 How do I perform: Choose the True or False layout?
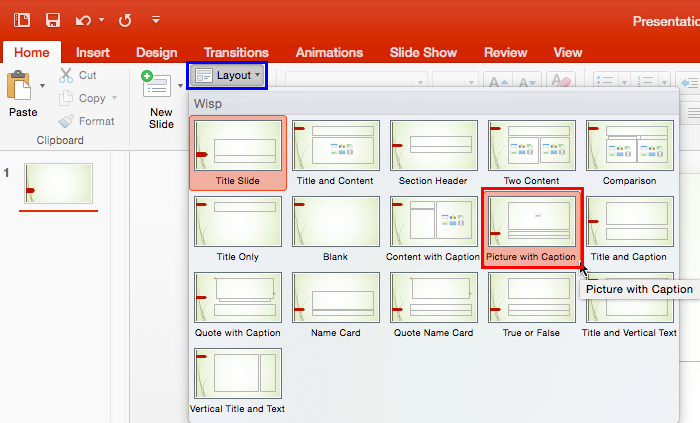tap(531, 305)
